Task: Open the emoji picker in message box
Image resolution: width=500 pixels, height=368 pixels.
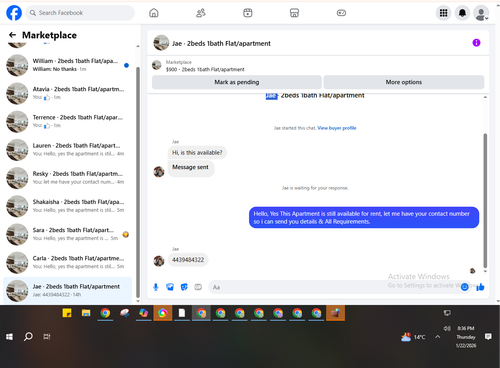Action: click(465, 287)
